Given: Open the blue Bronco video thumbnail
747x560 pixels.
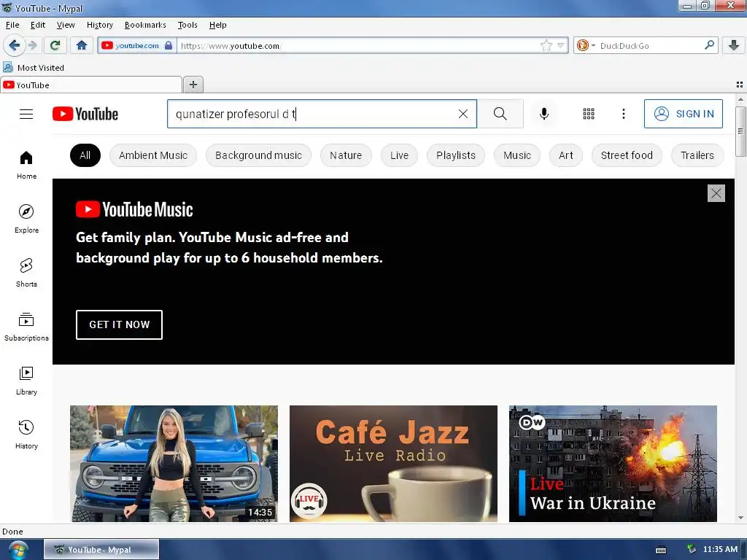Looking at the screenshot, I should (x=174, y=464).
